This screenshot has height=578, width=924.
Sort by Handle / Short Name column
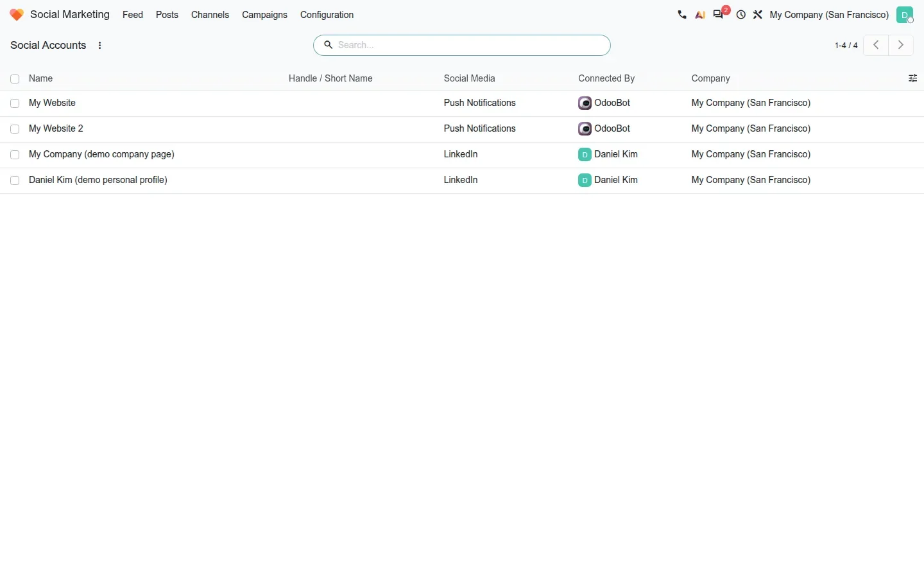pyautogui.click(x=330, y=78)
